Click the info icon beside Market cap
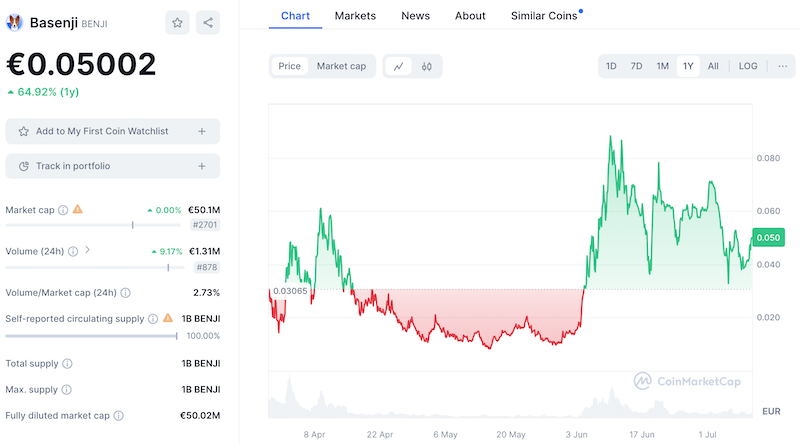Viewport: 800px width, 444px height. (x=63, y=210)
